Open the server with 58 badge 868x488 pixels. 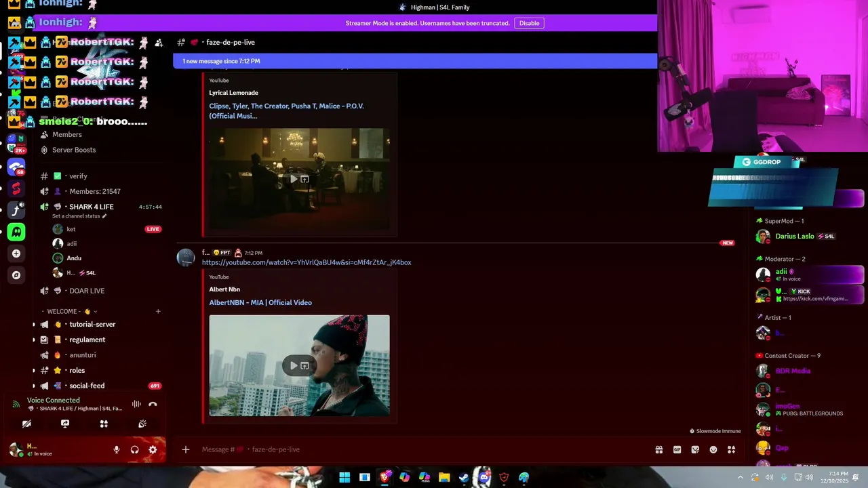(x=16, y=167)
